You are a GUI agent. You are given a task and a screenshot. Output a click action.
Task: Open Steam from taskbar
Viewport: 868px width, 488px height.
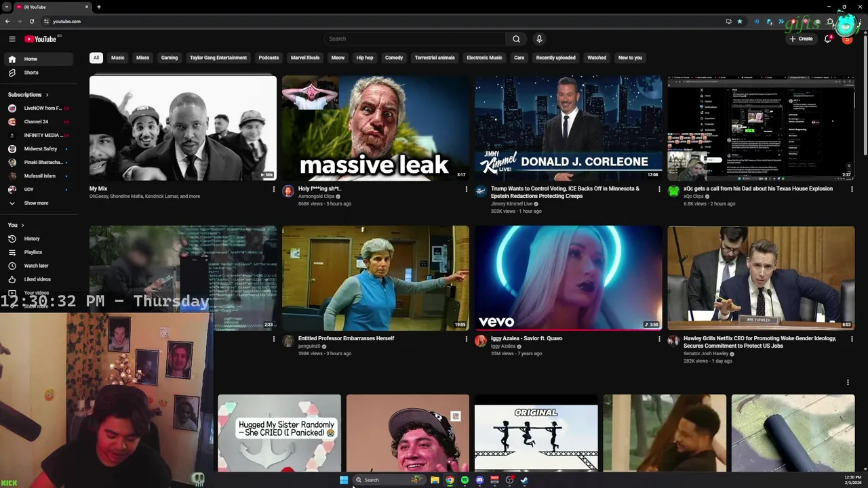[524, 480]
